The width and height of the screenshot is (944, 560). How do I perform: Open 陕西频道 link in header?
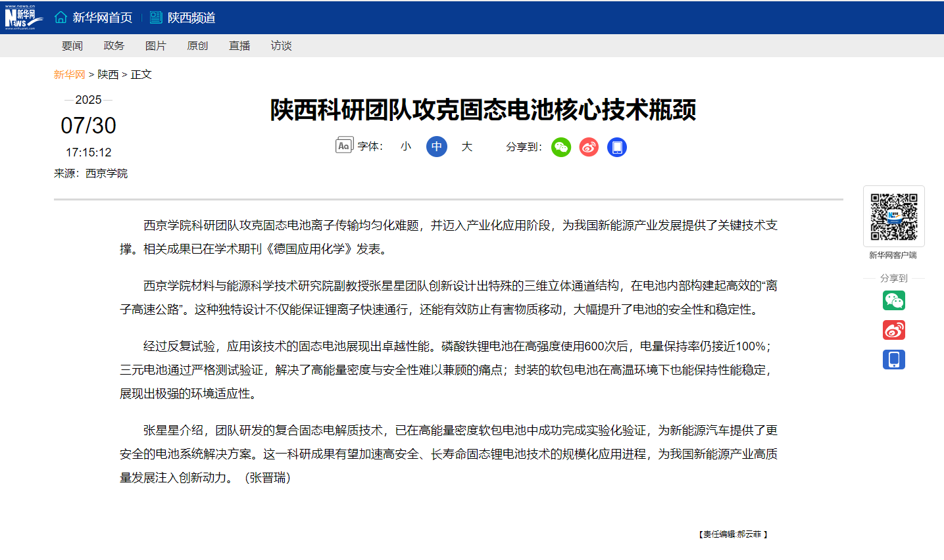(191, 18)
